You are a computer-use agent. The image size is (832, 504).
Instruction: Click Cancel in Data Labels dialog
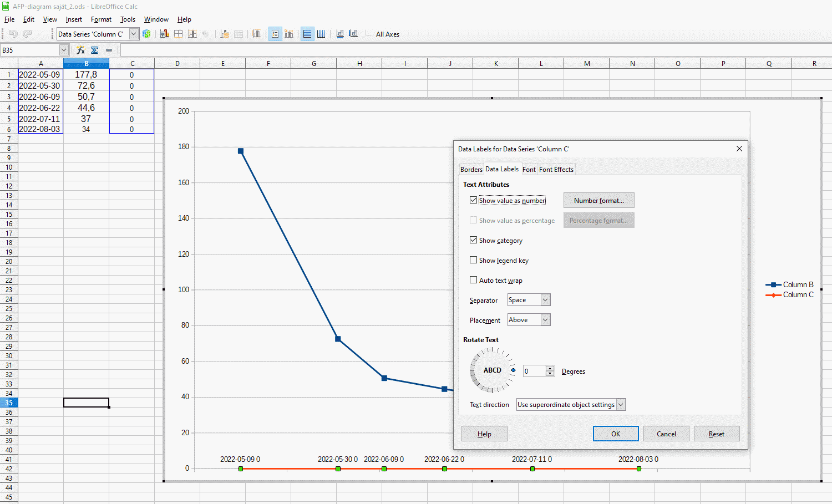(666, 434)
